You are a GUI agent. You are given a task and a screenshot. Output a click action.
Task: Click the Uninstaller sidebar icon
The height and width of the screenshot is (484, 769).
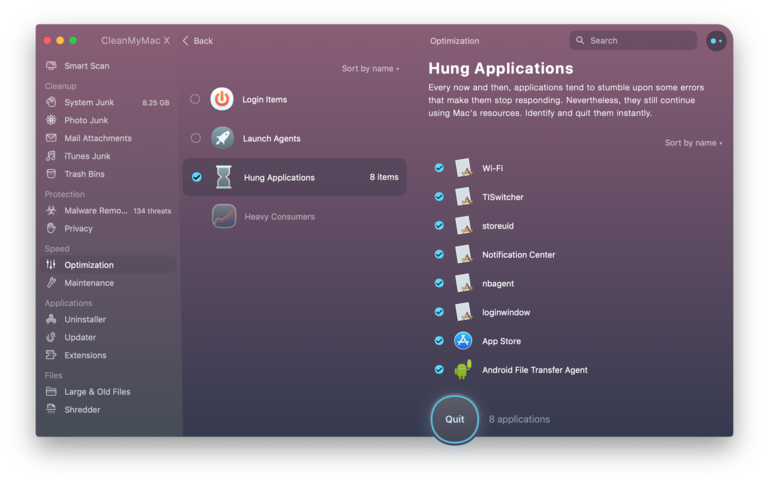coord(51,319)
